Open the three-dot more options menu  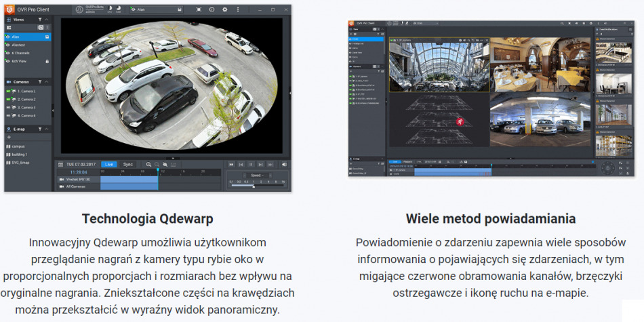click(238, 10)
